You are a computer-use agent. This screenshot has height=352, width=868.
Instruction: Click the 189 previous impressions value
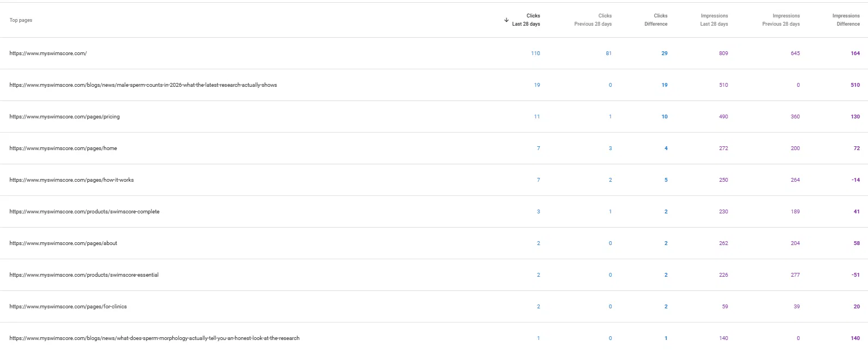[795, 212]
